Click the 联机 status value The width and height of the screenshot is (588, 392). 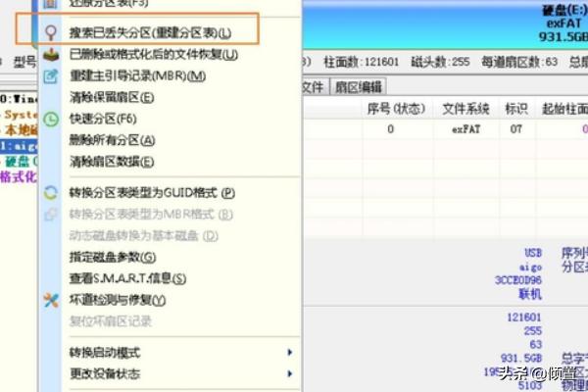(x=530, y=294)
